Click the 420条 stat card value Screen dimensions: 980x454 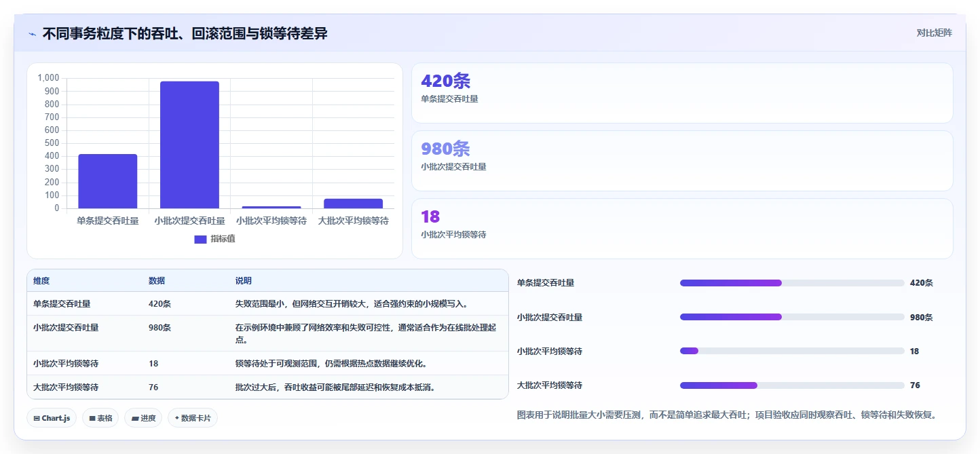click(445, 81)
